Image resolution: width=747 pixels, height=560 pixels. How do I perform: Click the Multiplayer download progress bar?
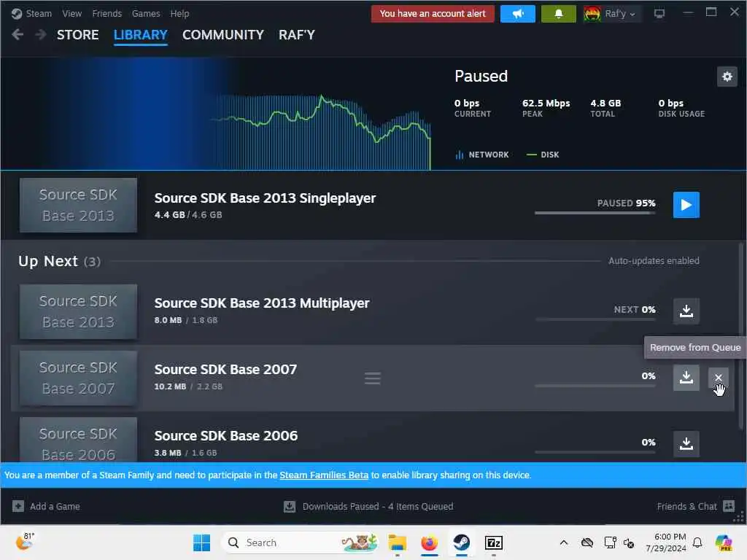tap(595, 319)
